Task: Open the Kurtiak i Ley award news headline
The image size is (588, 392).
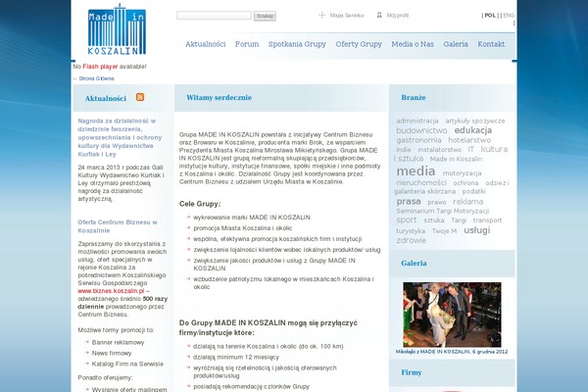Action: tap(120, 137)
